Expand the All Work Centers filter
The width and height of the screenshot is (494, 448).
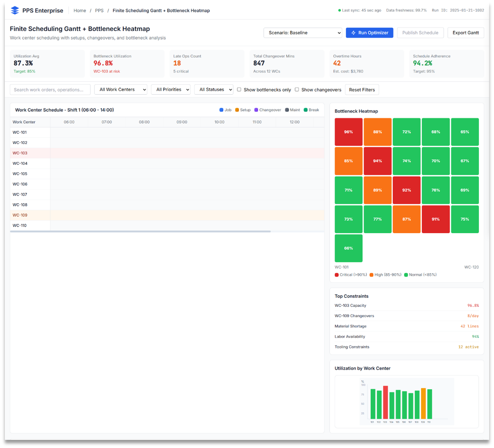tap(121, 89)
